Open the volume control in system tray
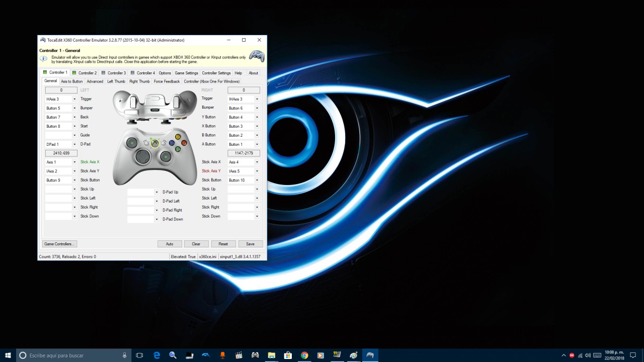 (x=588, y=355)
